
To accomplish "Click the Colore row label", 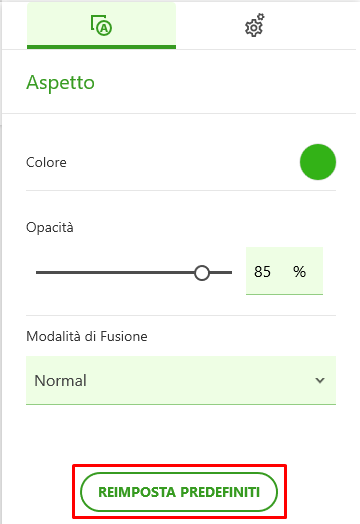I will (46, 162).
